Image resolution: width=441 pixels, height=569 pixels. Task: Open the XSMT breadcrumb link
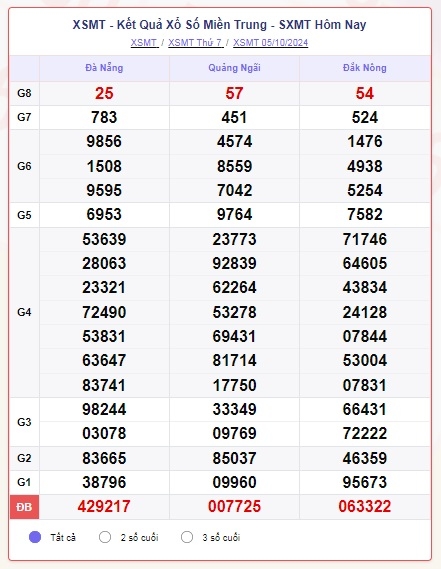[x=144, y=42]
